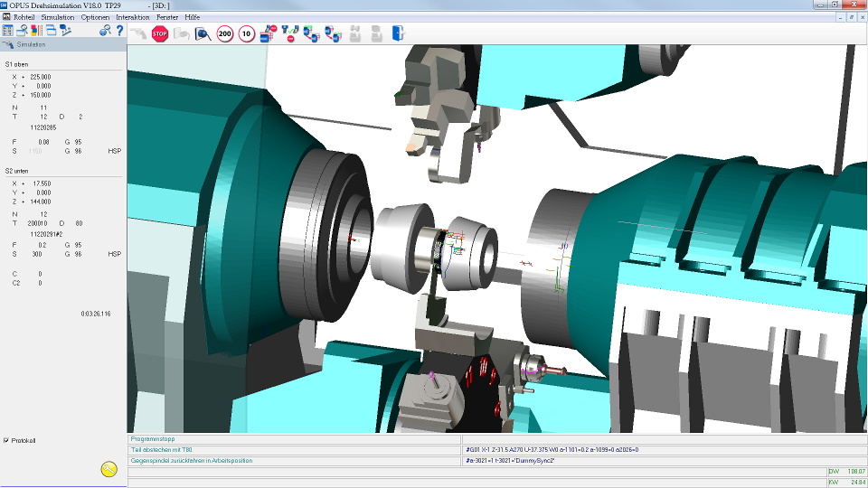Toggle the Protokoll checkbox

click(x=6, y=440)
